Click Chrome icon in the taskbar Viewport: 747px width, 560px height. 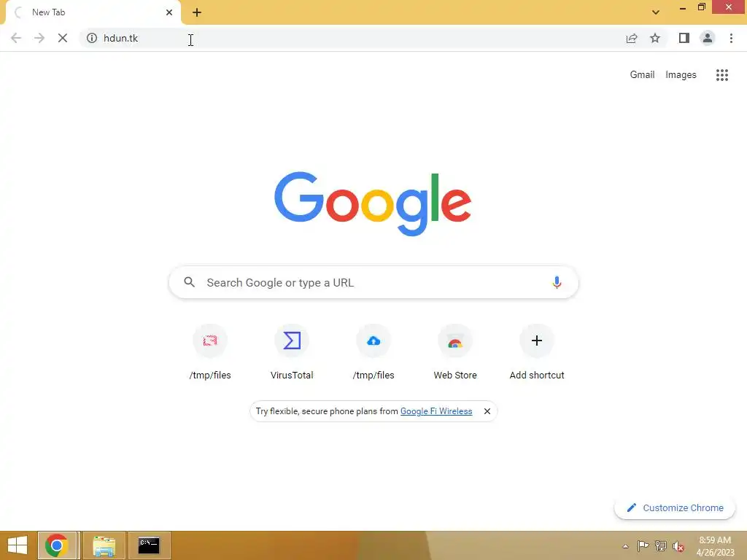57,545
